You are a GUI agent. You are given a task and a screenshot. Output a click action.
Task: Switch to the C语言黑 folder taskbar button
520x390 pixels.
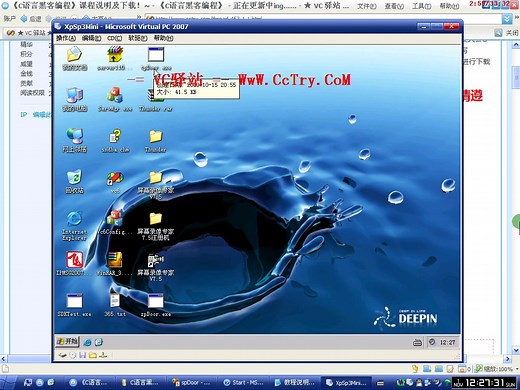click(x=141, y=383)
